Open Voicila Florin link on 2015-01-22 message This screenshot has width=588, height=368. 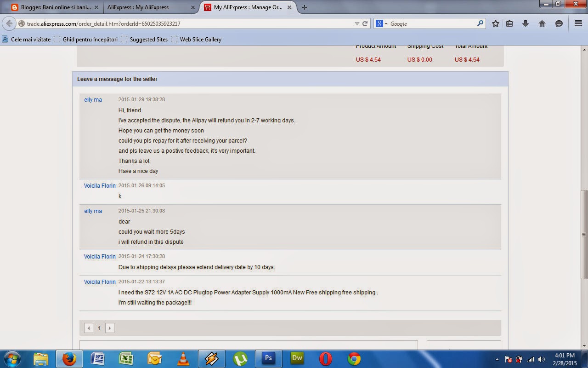tap(100, 282)
